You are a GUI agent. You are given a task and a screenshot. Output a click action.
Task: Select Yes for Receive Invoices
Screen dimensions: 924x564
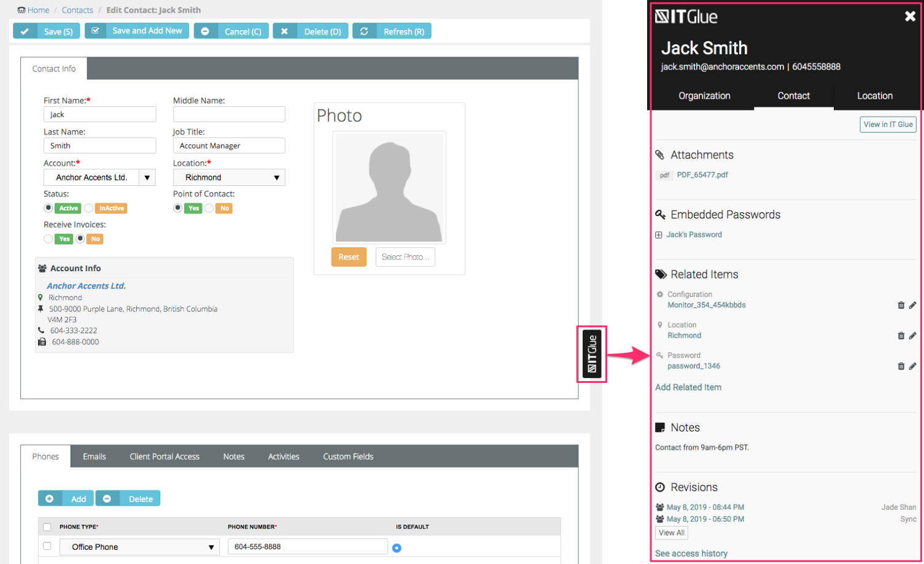click(48, 239)
